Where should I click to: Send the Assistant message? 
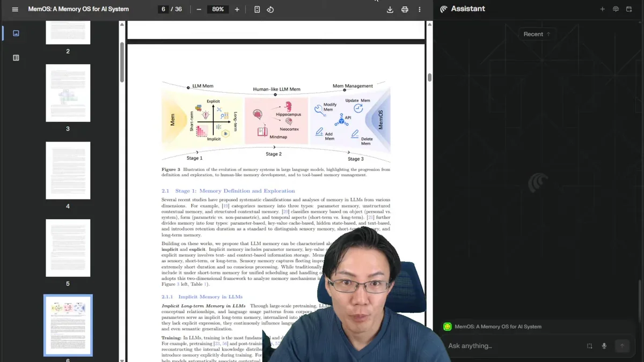tap(622, 346)
